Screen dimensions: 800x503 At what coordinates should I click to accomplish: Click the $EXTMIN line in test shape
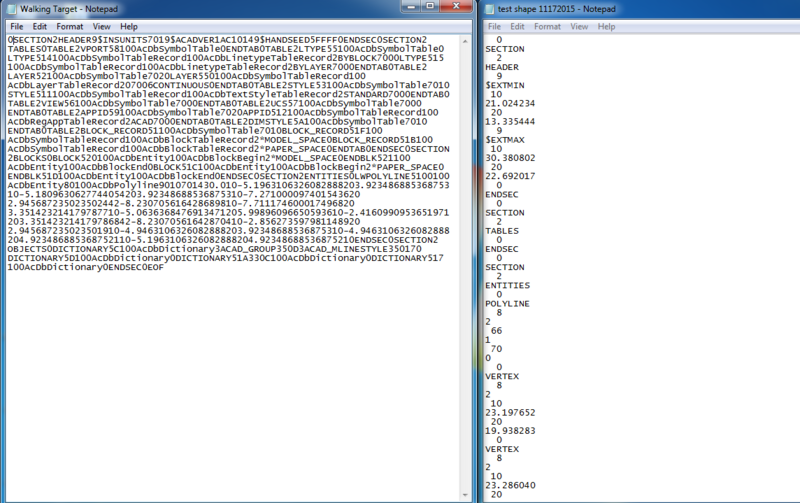(x=505, y=85)
